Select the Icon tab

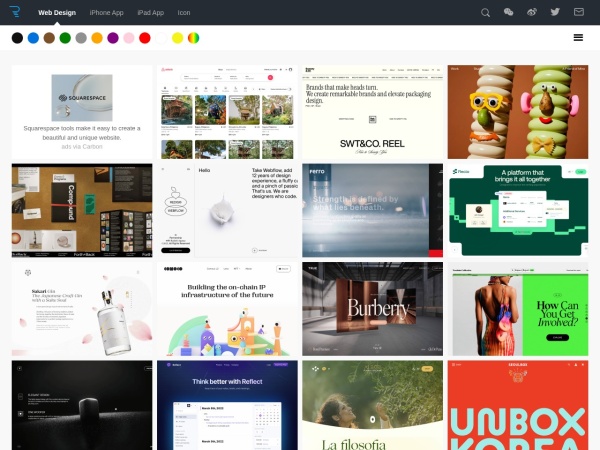[184, 13]
